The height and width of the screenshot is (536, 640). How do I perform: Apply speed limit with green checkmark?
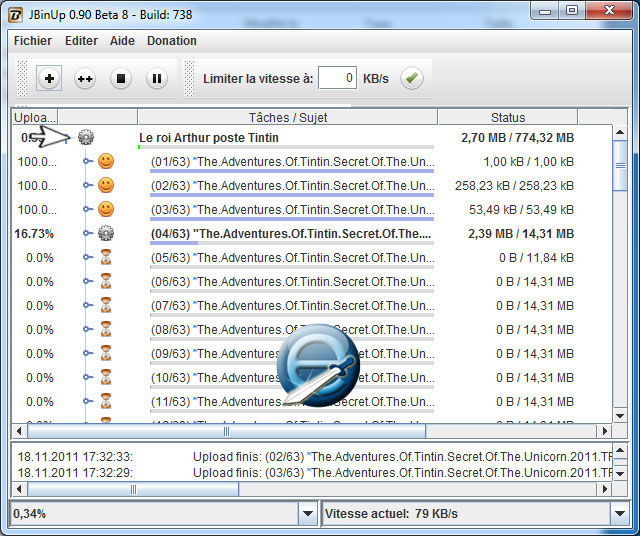click(x=411, y=78)
